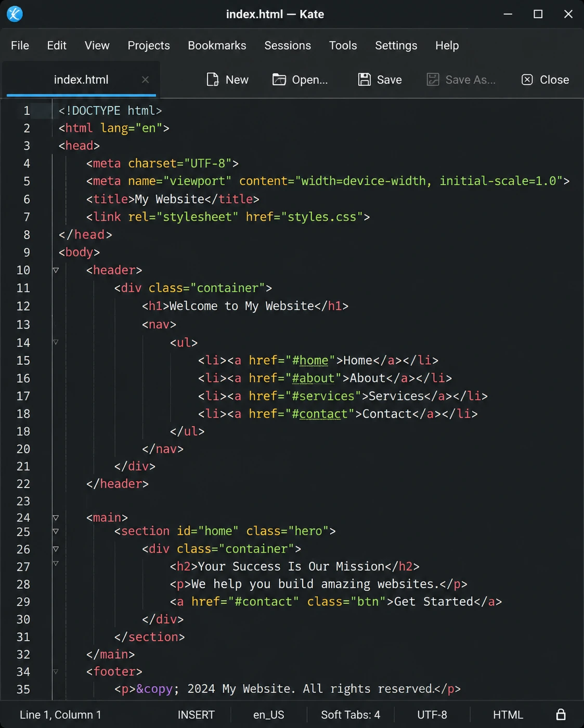Image resolution: width=584 pixels, height=728 pixels.
Task: Open the View menu
Action: tap(97, 46)
